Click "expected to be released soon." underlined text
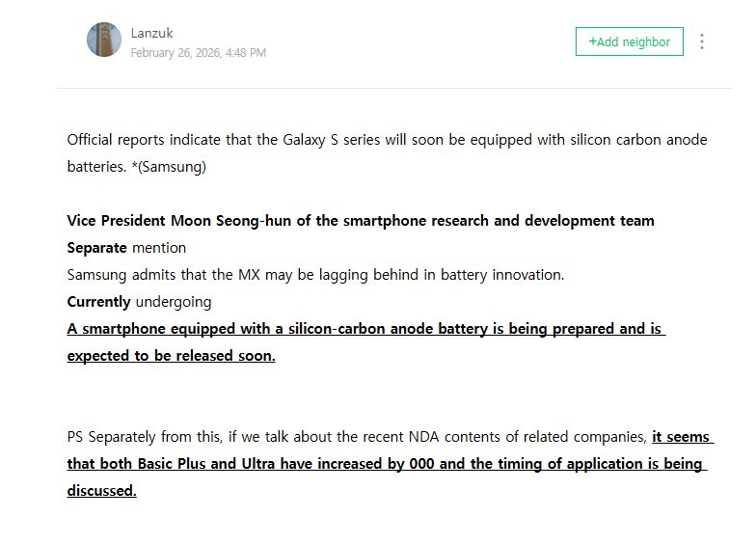 [x=171, y=356]
